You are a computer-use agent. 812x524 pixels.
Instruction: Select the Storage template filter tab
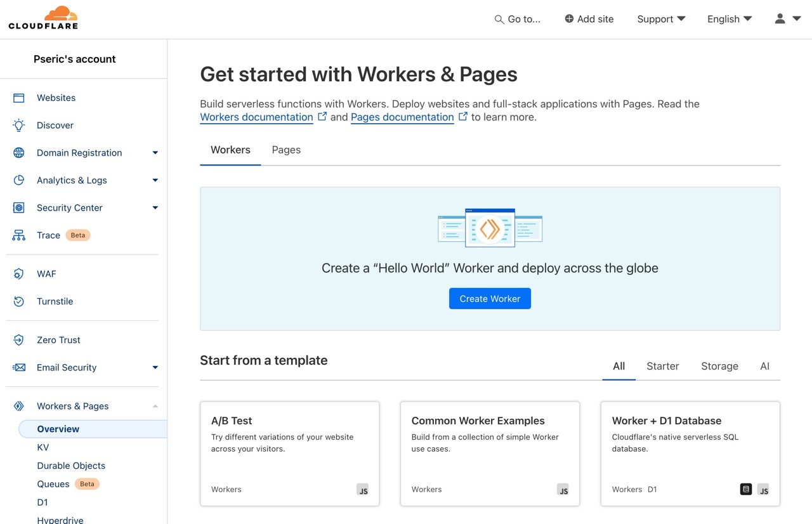click(x=719, y=366)
